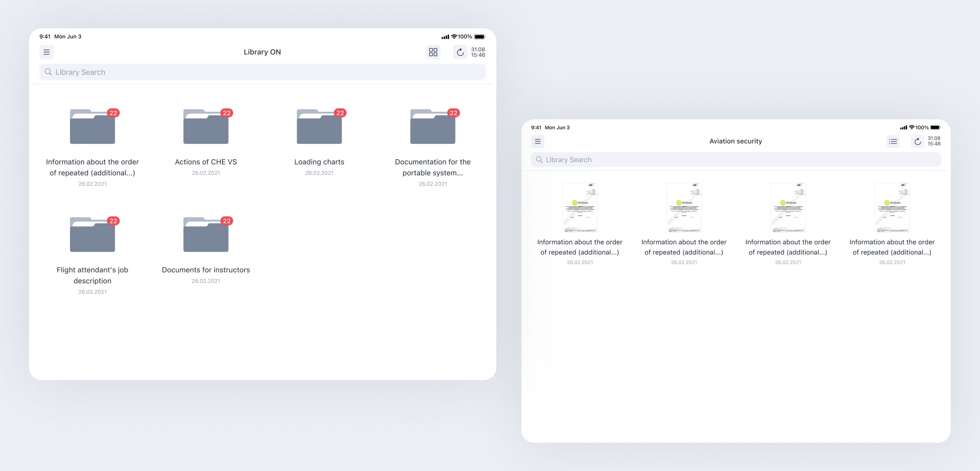Focus Library Search field in Library ON
This screenshot has height=471, width=980.
[262, 72]
